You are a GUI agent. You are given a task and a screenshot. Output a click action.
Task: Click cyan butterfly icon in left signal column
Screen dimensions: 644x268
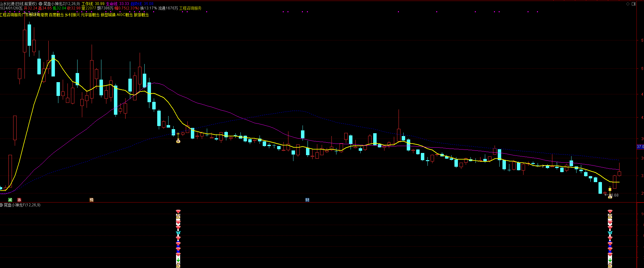click(178, 233)
